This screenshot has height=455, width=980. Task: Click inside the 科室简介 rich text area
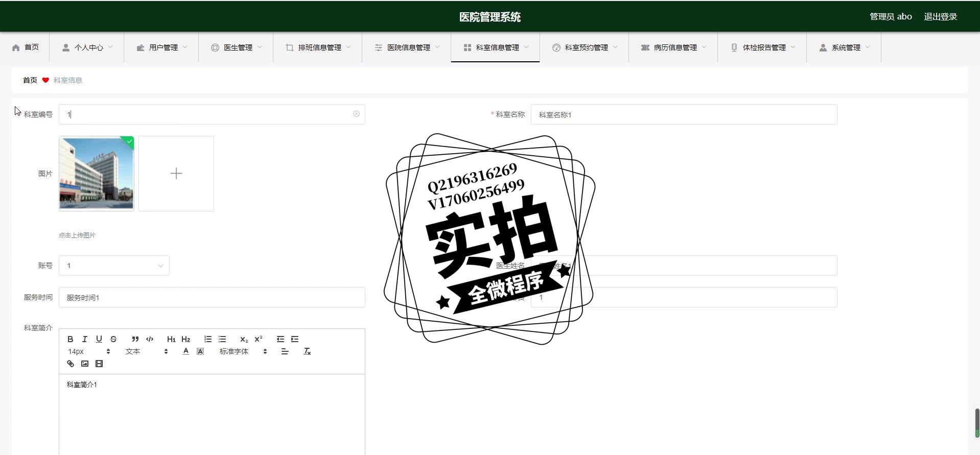(x=212, y=415)
